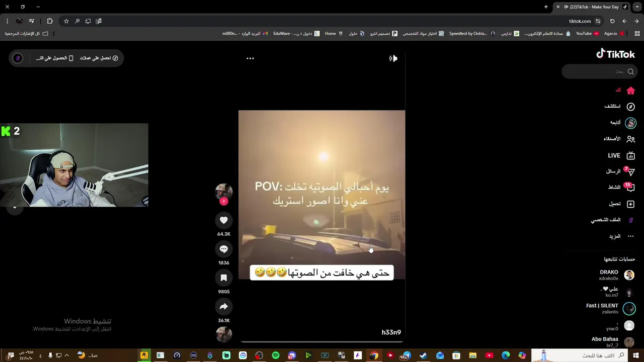Focus the TikTok search field
Viewport: 644px width, 362px height.
599,71
